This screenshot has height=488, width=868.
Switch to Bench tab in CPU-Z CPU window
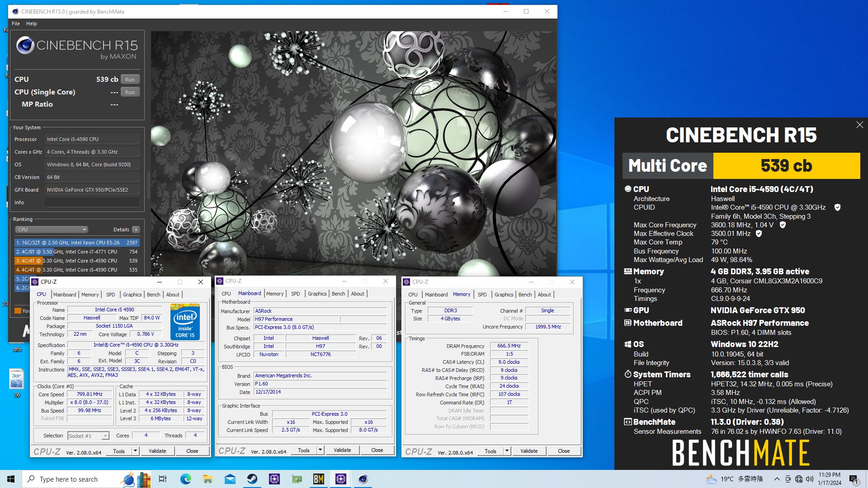tap(154, 295)
